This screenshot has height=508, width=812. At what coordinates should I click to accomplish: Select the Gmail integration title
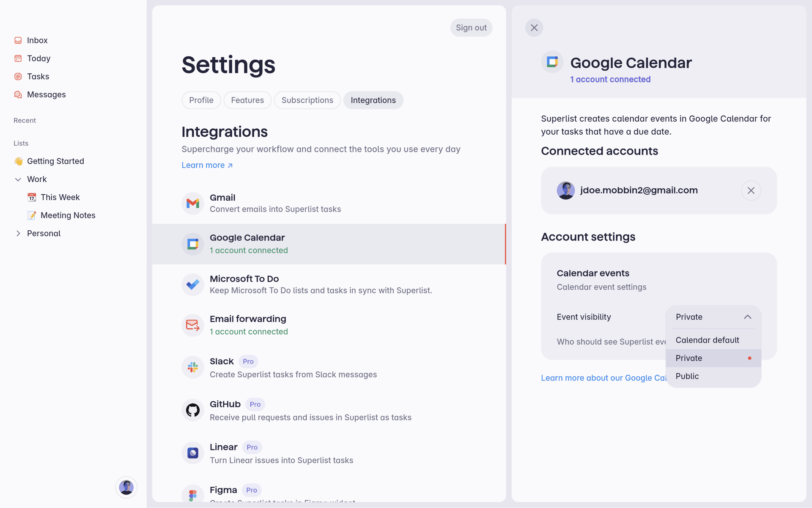click(x=222, y=198)
